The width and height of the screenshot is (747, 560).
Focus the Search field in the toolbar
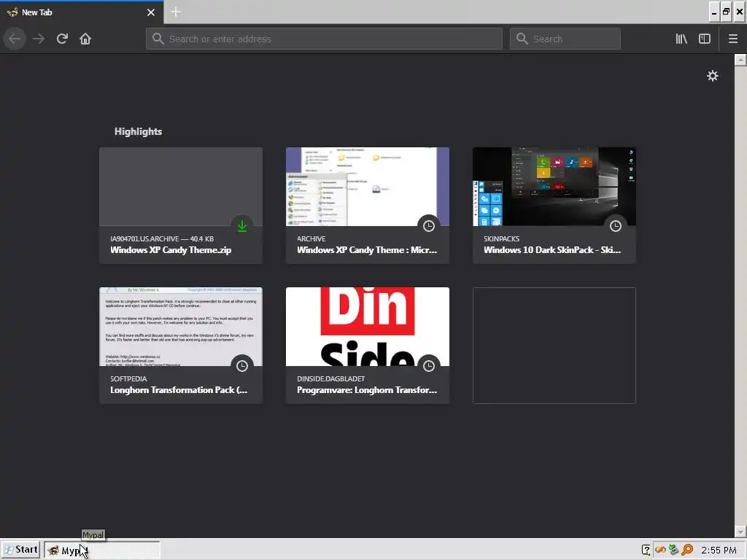point(565,39)
